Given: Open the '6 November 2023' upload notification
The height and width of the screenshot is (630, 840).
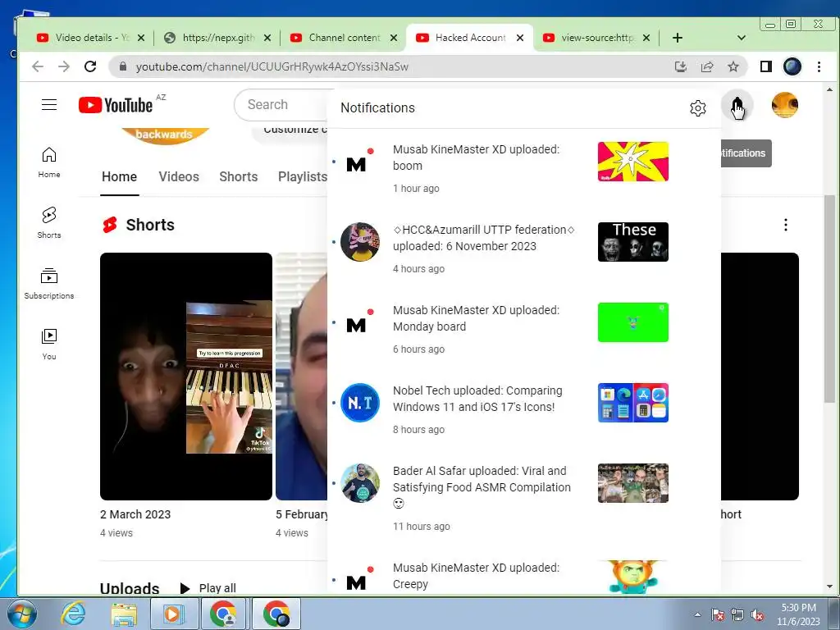Looking at the screenshot, I should [x=524, y=249].
